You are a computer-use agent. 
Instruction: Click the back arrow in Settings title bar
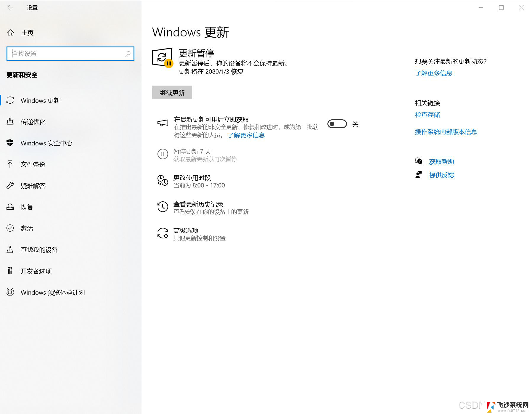(10, 8)
